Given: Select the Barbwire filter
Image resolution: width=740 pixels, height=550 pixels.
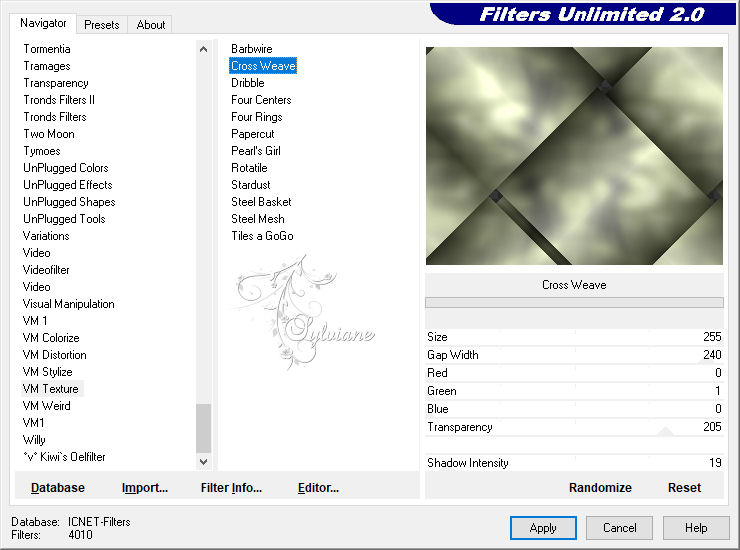Looking at the screenshot, I should (x=252, y=49).
